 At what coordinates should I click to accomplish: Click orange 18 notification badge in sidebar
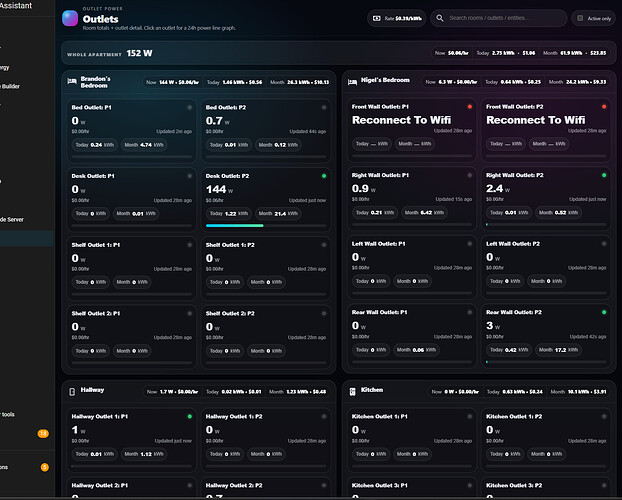coord(43,433)
